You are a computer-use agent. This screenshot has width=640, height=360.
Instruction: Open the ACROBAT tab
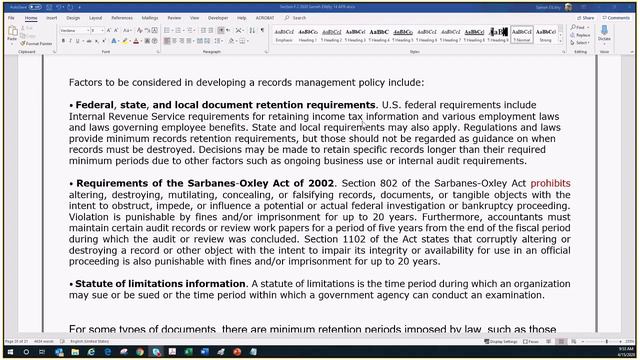pyautogui.click(x=265, y=18)
